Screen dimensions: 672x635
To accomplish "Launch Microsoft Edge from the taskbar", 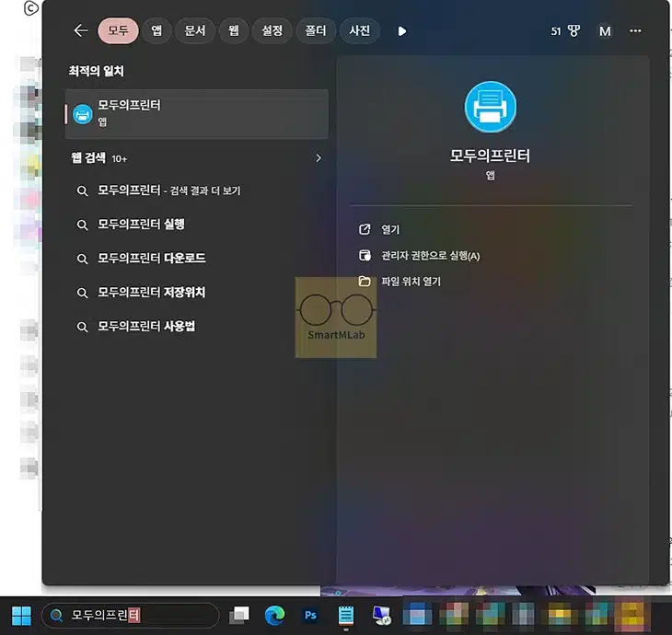I will click(274, 616).
